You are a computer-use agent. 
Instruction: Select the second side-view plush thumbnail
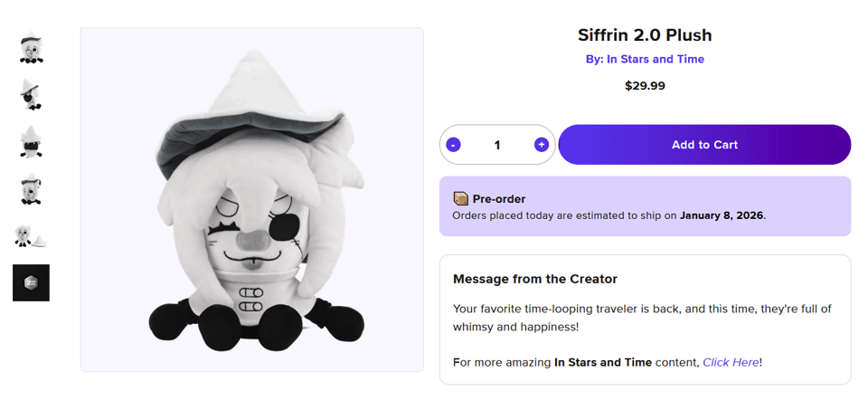pyautogui.click(x=31, y=94)
